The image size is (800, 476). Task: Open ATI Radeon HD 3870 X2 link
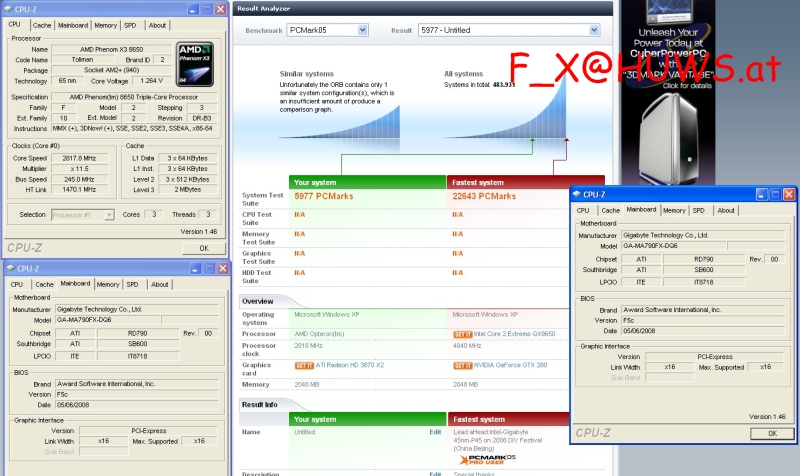[349, 365]
